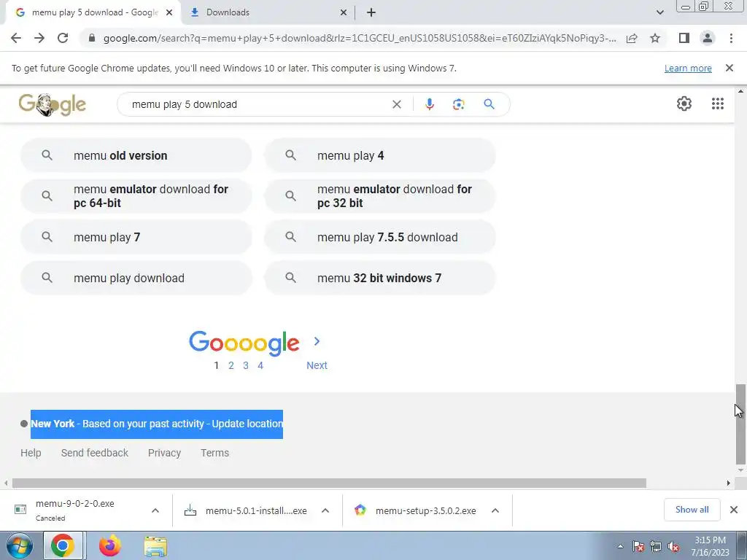Share this page from address bar
Viewport: 747px width, 560px height.
(x=632, y=38)
